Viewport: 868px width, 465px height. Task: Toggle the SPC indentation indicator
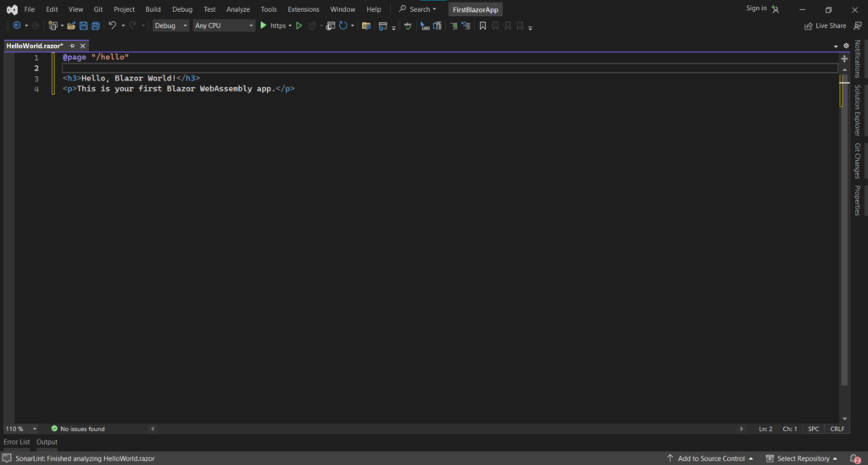(813, 429)
